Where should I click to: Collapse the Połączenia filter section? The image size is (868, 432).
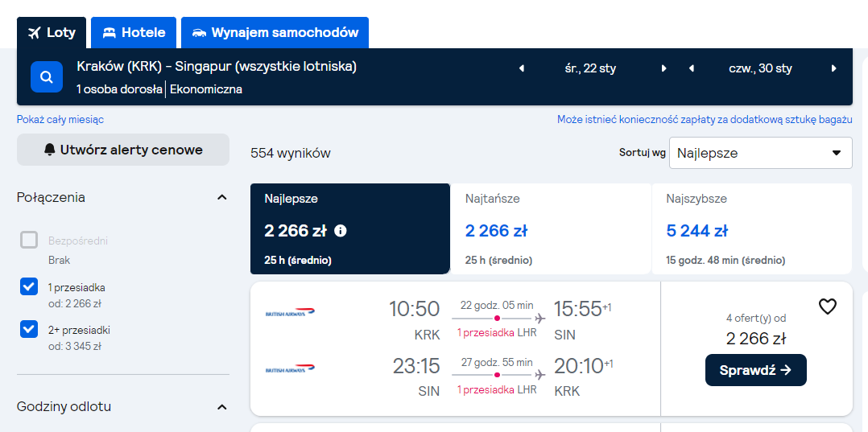[222, 197]
